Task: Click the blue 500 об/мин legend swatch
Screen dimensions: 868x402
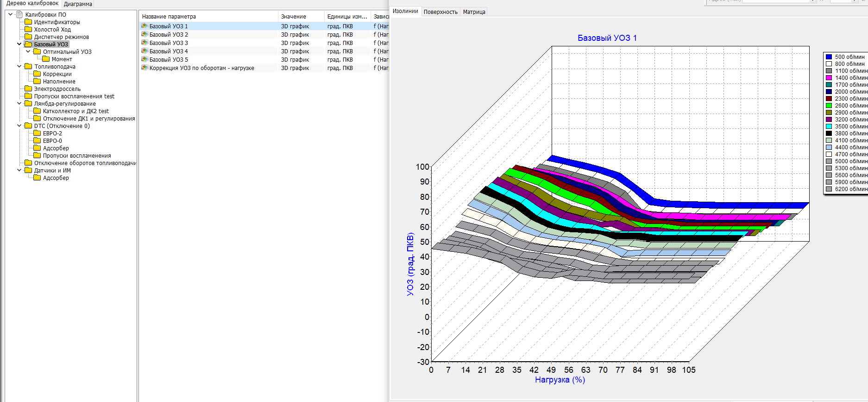Action: 829,57
